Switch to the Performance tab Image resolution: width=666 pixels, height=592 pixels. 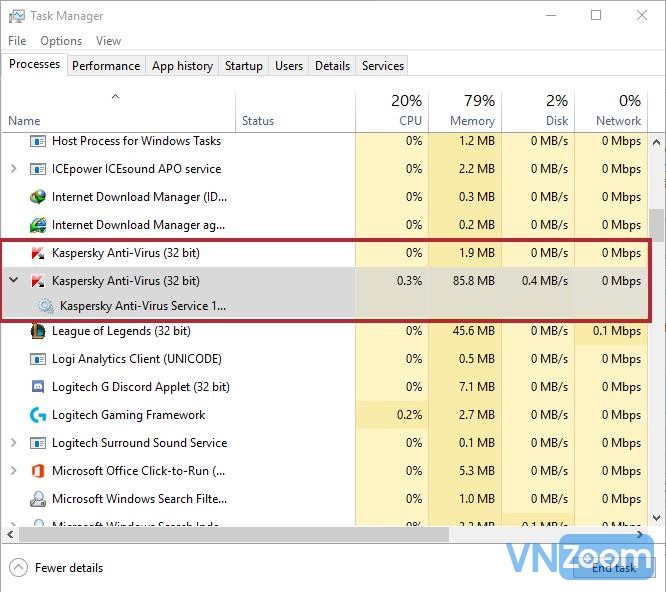(106, 66)
